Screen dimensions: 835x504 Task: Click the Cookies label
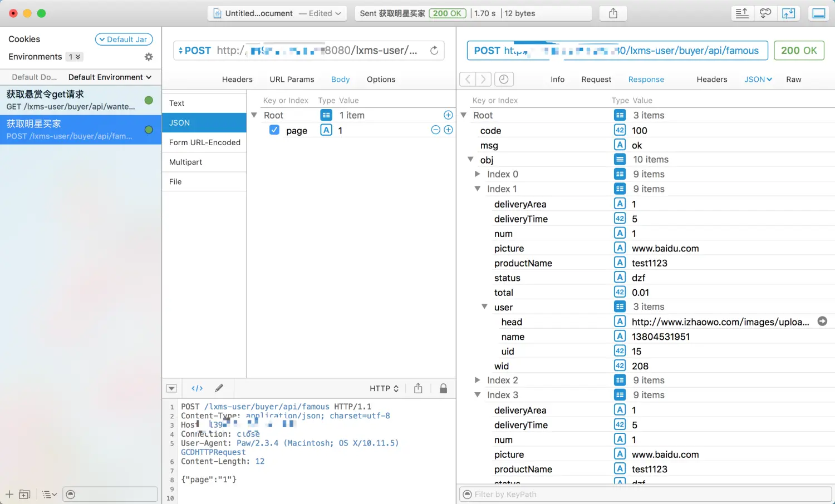(24, 39)
